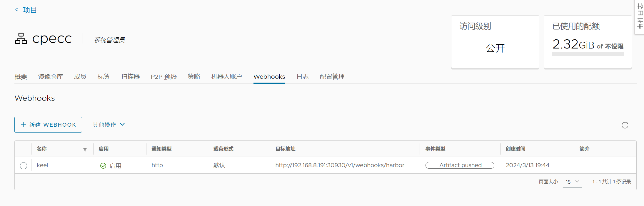Open the 事件日志 side panel

coord(640,16)
